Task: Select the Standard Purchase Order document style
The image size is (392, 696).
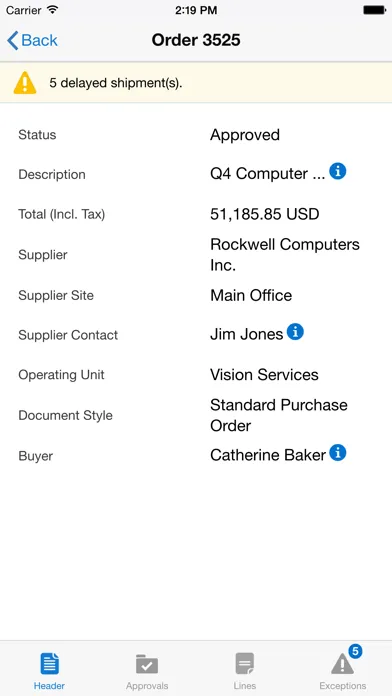Action: pos(279,415)
